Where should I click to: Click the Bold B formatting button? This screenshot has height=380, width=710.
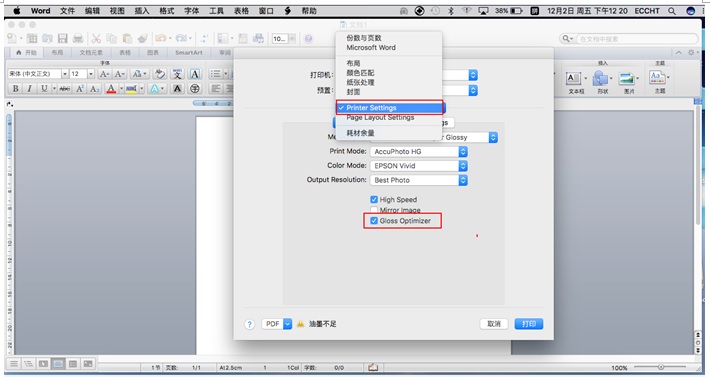pos(15,88)
